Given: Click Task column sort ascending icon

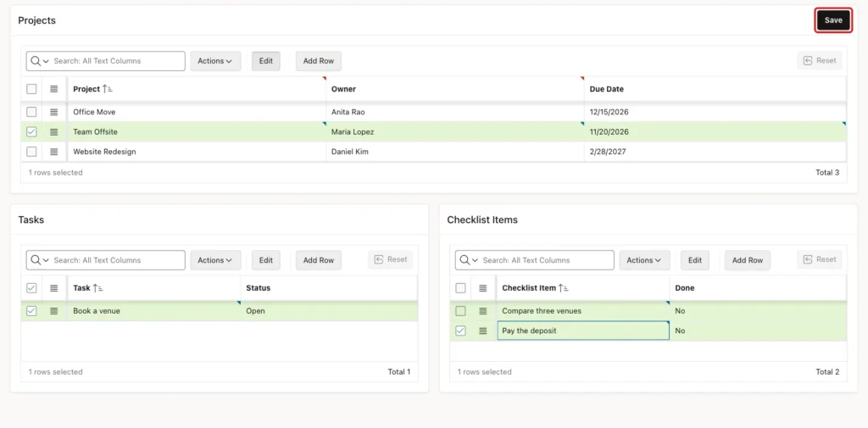Looking at the screenshot, I should tap(98, 288).
